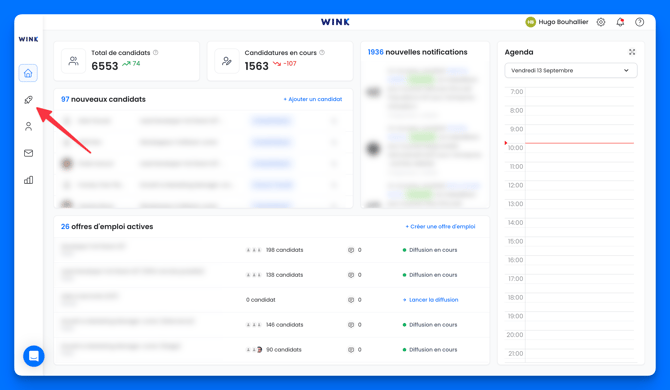670x390 pixels.
Task: Click Lancer la diffusion link
Action: [x=431, y=300]
